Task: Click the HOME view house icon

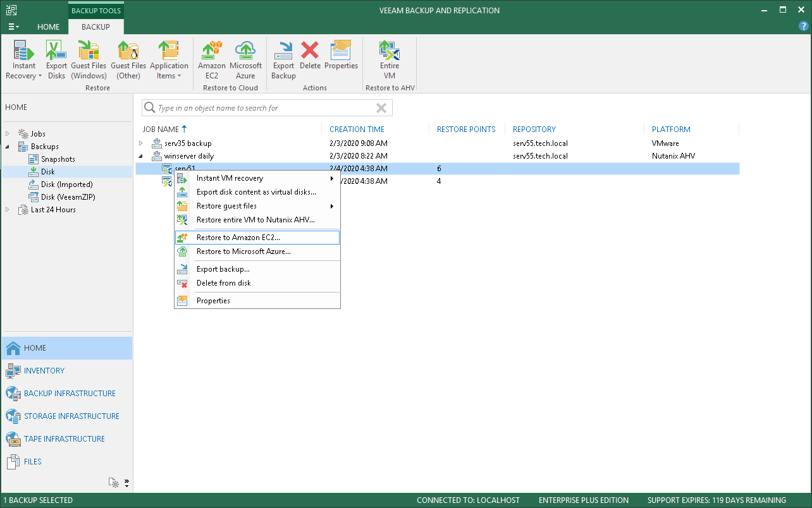Action: tap(13, 348)
